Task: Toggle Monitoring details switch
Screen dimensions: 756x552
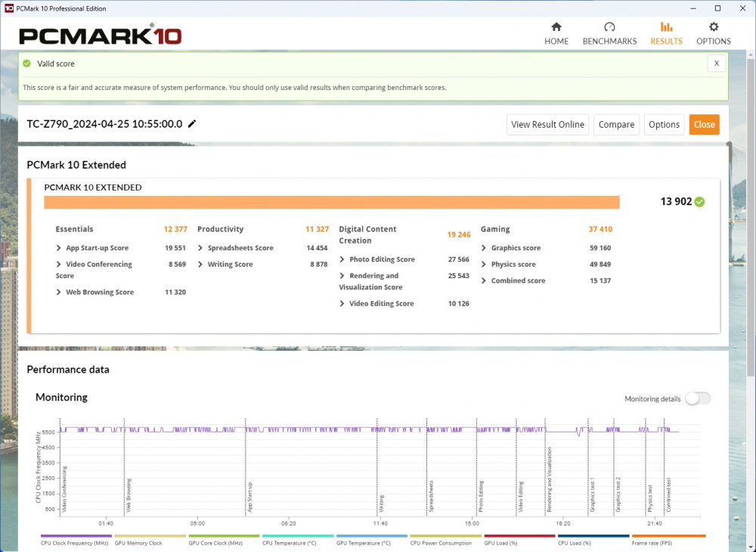Action: pos(698,398)
